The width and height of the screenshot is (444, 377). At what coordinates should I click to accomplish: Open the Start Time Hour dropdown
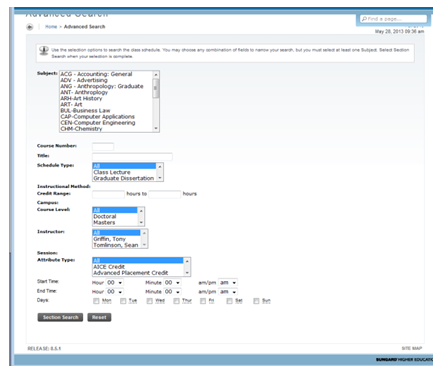click(x=115, y=283)
